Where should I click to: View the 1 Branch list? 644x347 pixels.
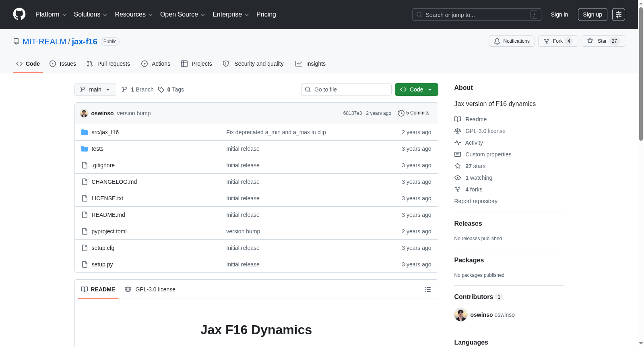pyautogui.click(x=138, y=89)
